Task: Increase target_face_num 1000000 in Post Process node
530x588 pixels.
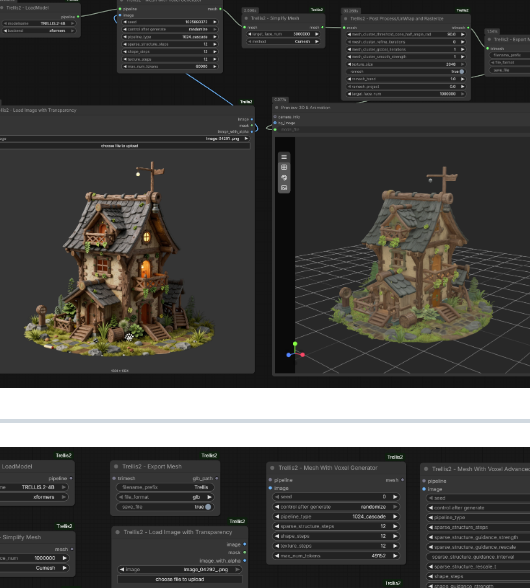Action: 462,94
